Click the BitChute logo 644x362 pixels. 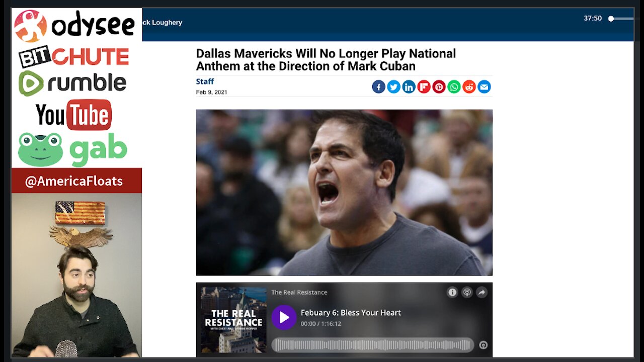click(74, 56)
